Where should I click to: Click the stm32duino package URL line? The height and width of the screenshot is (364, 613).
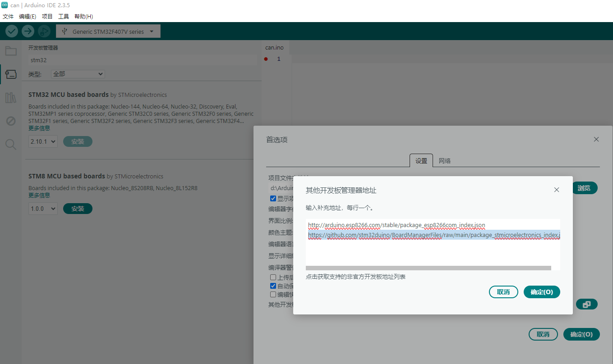coord(434,235)
